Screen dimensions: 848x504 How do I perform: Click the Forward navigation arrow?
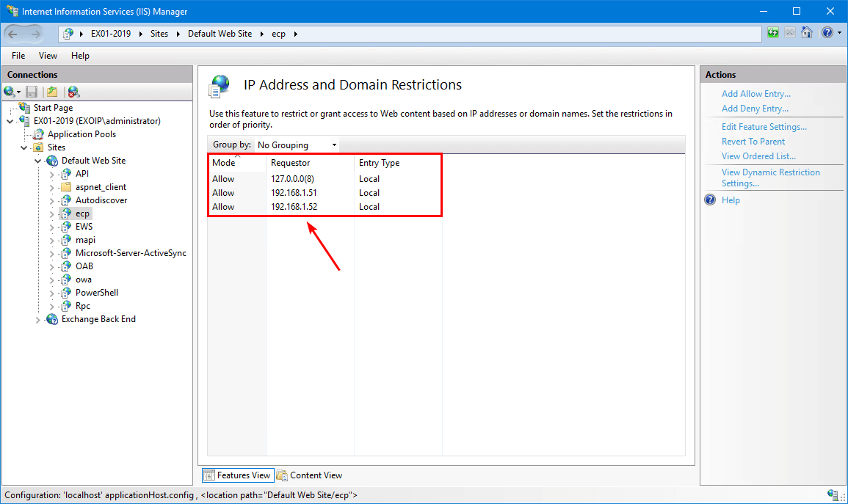pyautogui.click(x=35, y=34)
